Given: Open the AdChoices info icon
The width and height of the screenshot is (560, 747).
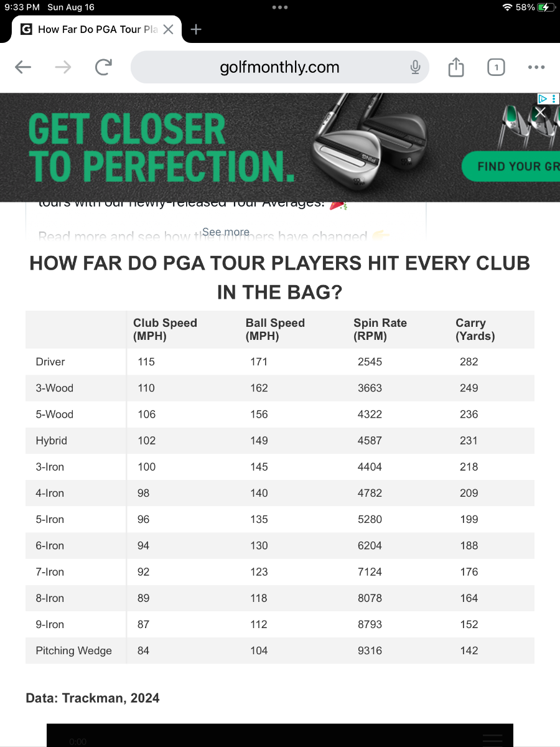Looking at the screenshot, I should 543,98.
